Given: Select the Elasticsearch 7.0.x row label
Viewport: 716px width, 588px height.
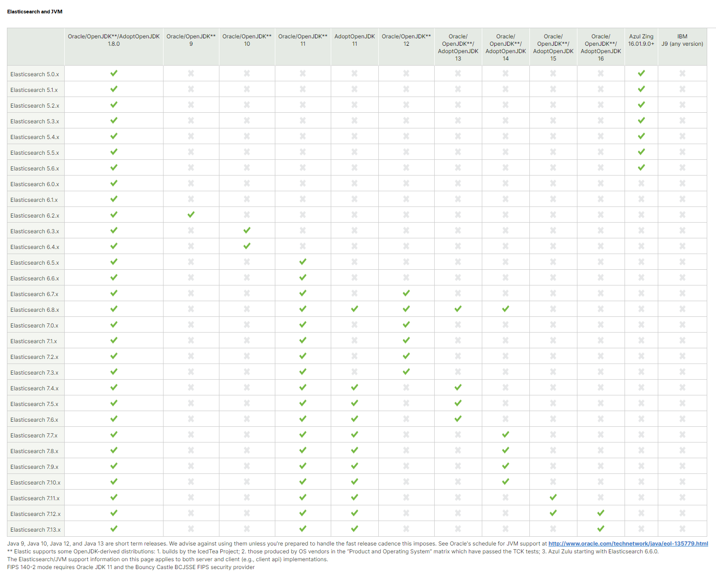Looking at the screenshot, I should click(x=34, y=326).
